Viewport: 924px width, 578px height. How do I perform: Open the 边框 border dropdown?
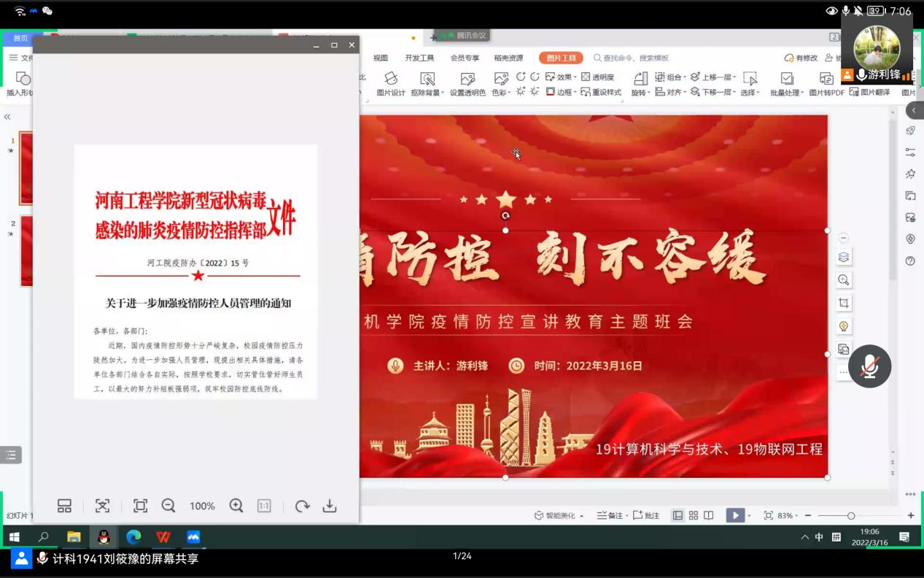pos(561,92)
